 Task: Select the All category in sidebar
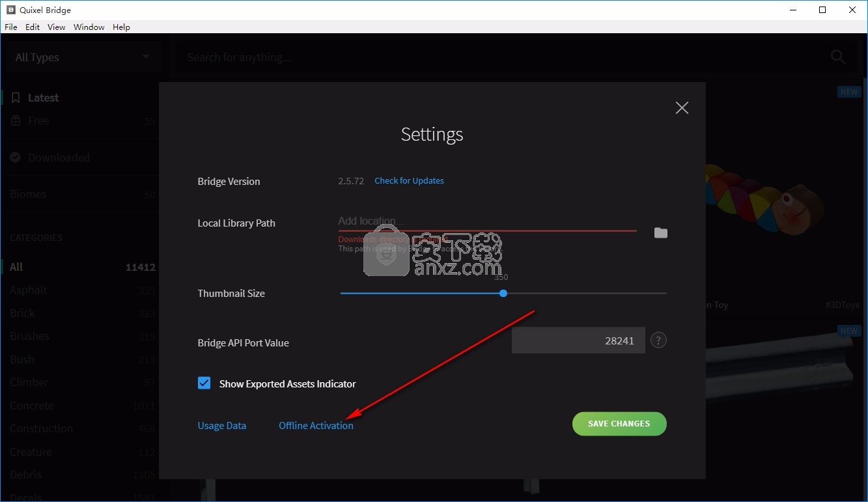[81, 267]
